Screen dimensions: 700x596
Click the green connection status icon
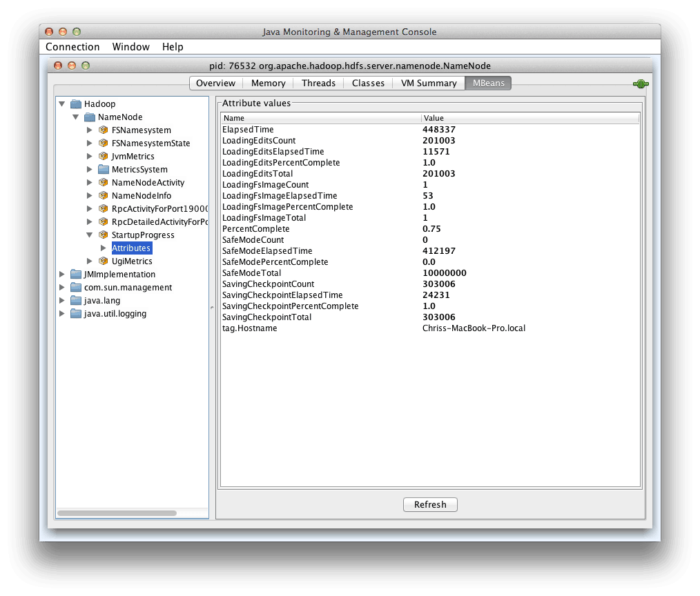click(x=641, y=84)
